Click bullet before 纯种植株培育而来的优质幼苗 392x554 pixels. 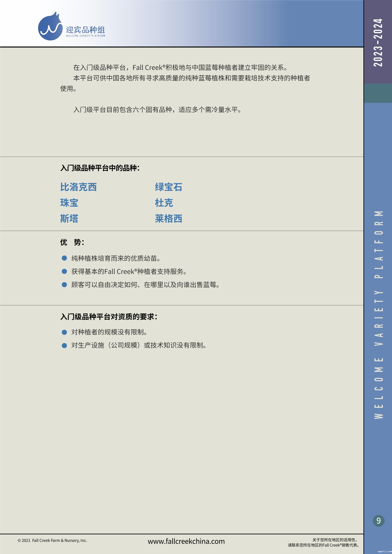tap(64, 258)
